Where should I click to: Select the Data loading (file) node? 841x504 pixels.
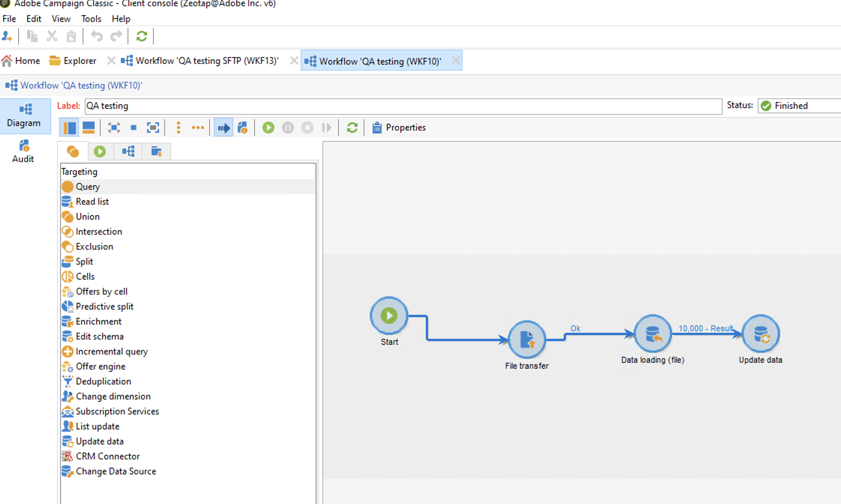(652, 334)
